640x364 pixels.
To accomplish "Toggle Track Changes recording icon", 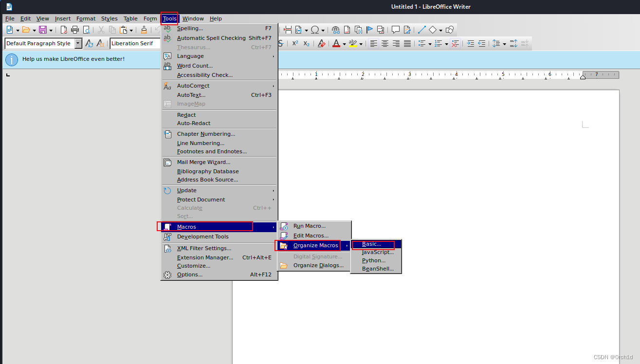I will pyautogui.click(x=407, y=30).
